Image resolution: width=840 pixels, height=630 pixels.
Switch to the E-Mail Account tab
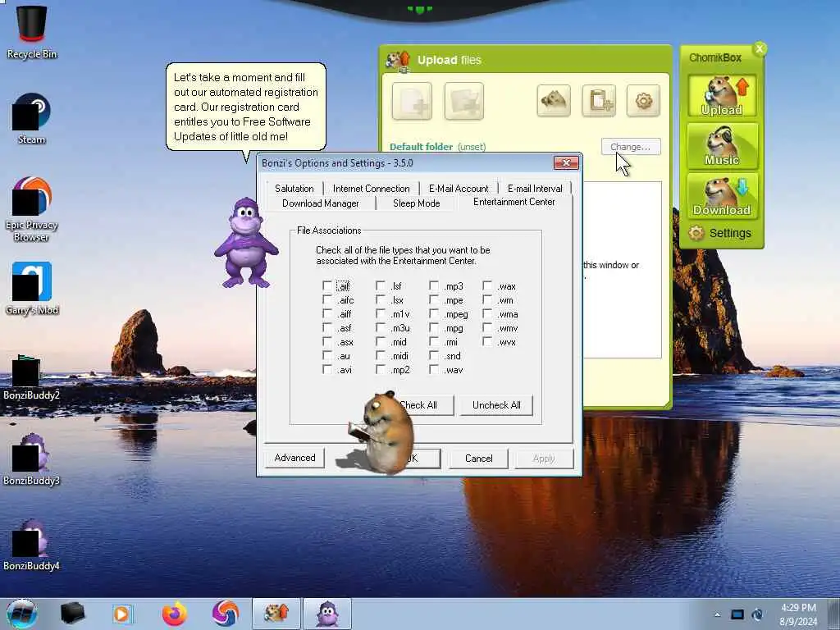point(459,189)
